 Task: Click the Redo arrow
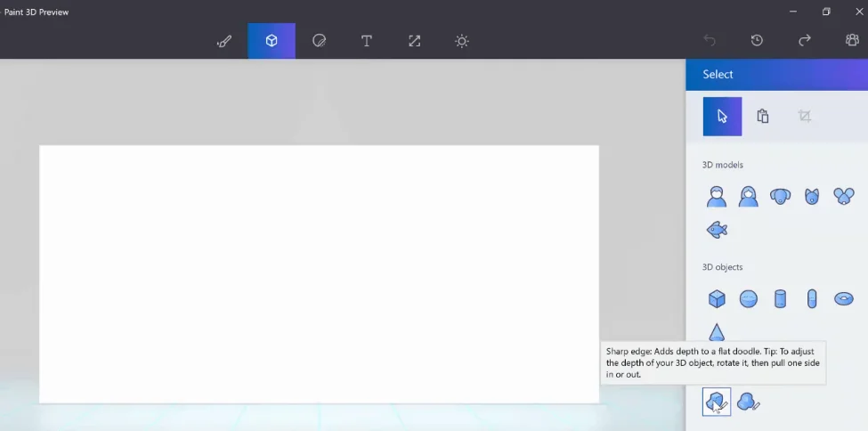coord(804,40)
